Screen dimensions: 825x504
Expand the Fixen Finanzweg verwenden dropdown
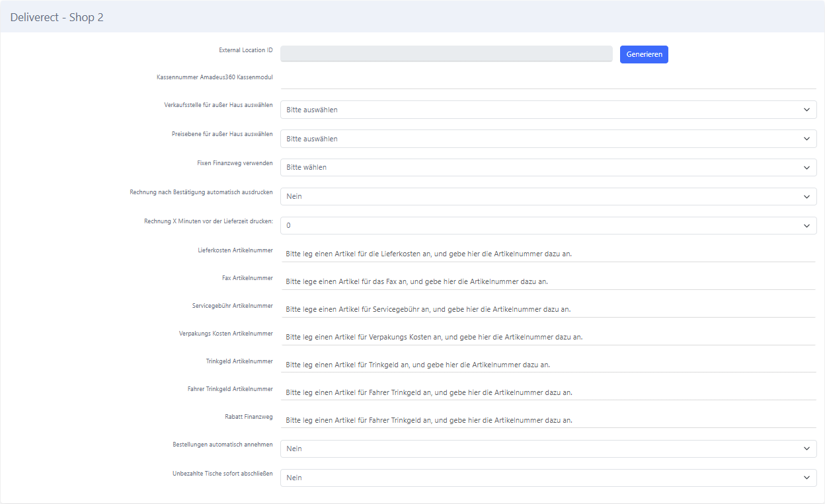[549, 168]
